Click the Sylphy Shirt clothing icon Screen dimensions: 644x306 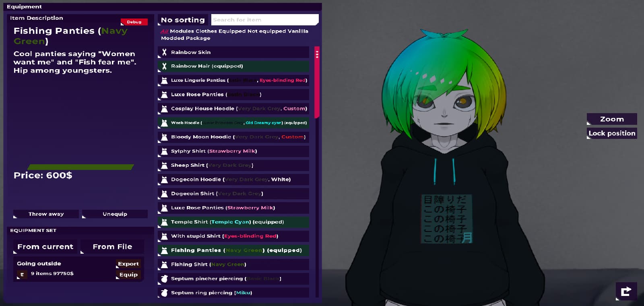coord(164,151)
